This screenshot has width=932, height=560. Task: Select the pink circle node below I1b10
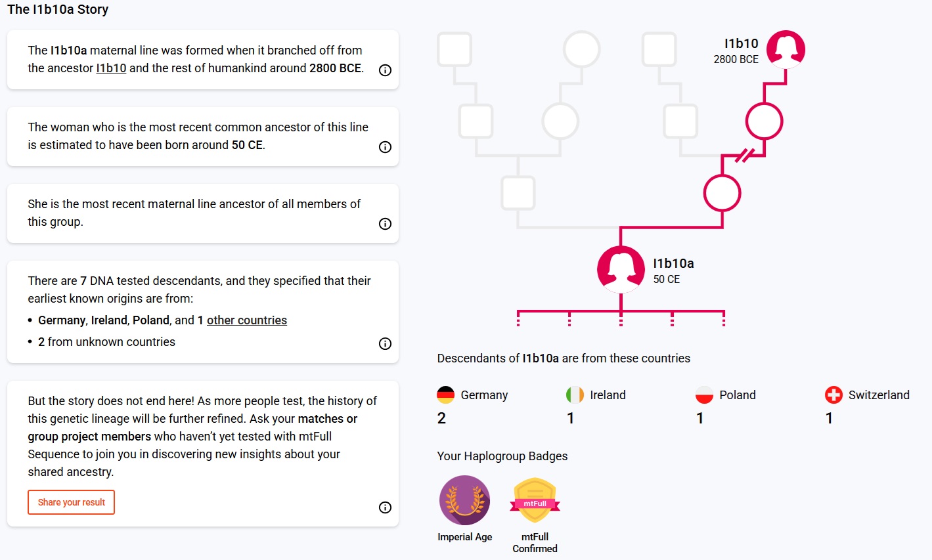[x=764, y=121]
